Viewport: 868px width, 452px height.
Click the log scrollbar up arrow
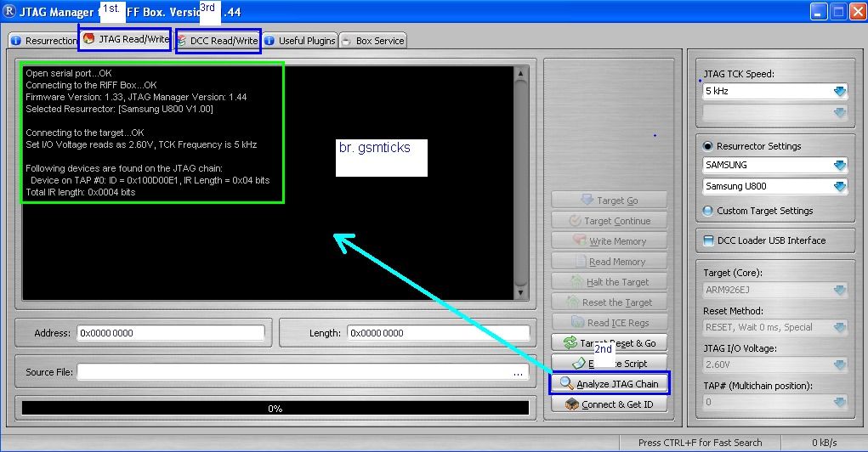coord(520,73)
